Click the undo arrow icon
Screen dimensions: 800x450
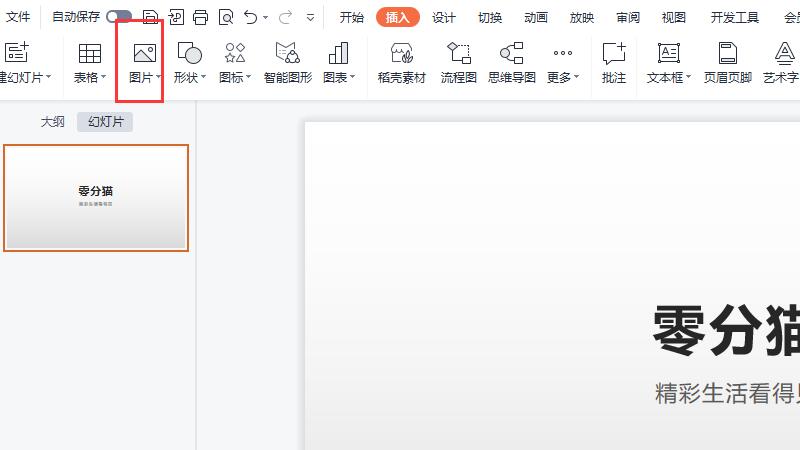pos(250,17)
